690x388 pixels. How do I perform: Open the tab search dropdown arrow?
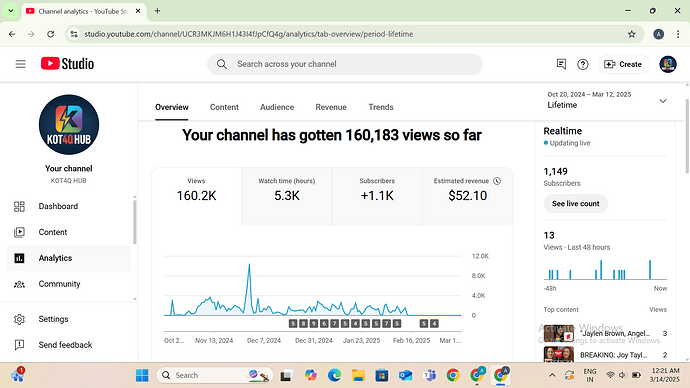coord(11,11)
